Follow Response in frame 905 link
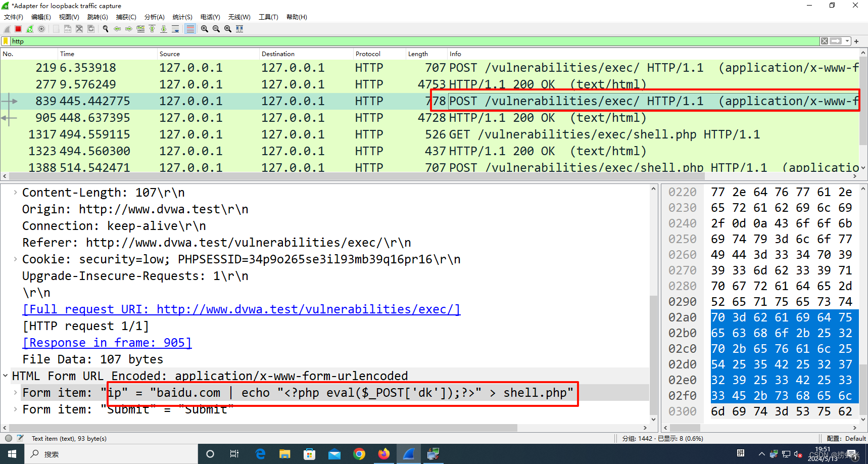This screenshot has height=464, width=868. (107, 343)
